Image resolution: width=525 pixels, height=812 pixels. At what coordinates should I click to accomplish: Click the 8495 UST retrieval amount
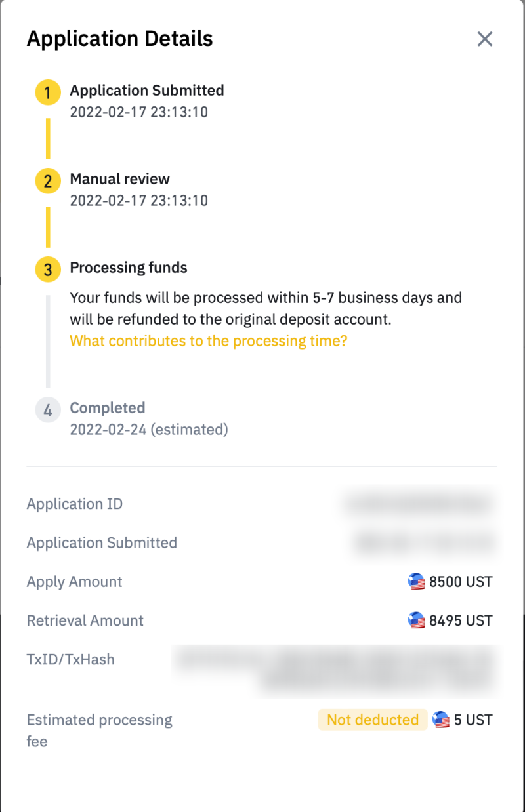click(x=461, y=620)
